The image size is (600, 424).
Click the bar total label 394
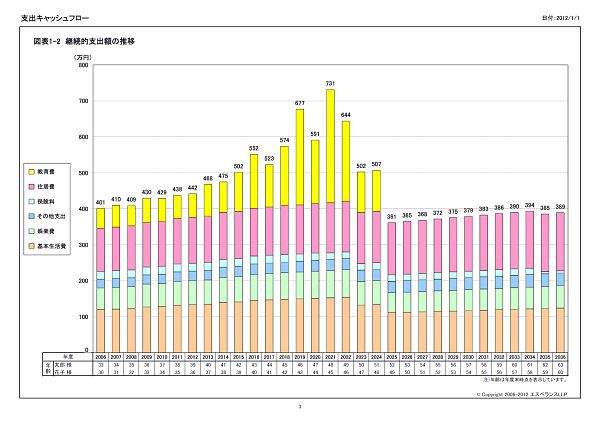(x=530, y=205)
